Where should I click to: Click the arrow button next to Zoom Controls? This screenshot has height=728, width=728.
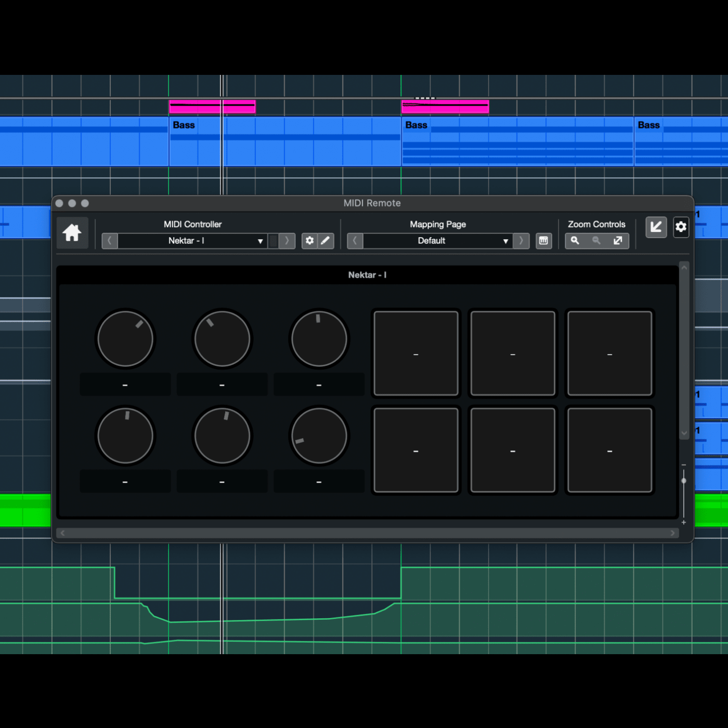coord(656,227)
